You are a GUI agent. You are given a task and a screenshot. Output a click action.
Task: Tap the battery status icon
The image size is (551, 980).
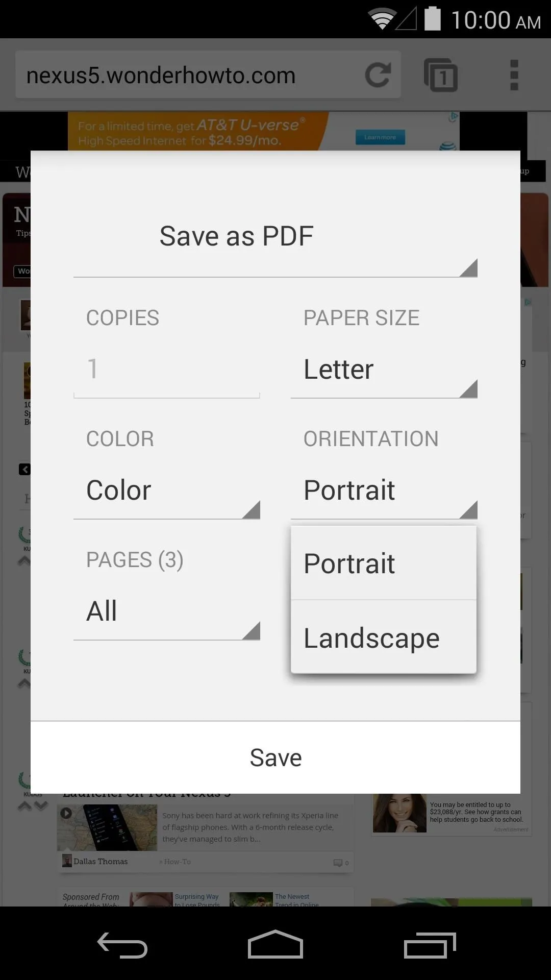click(x=433, y=18)
